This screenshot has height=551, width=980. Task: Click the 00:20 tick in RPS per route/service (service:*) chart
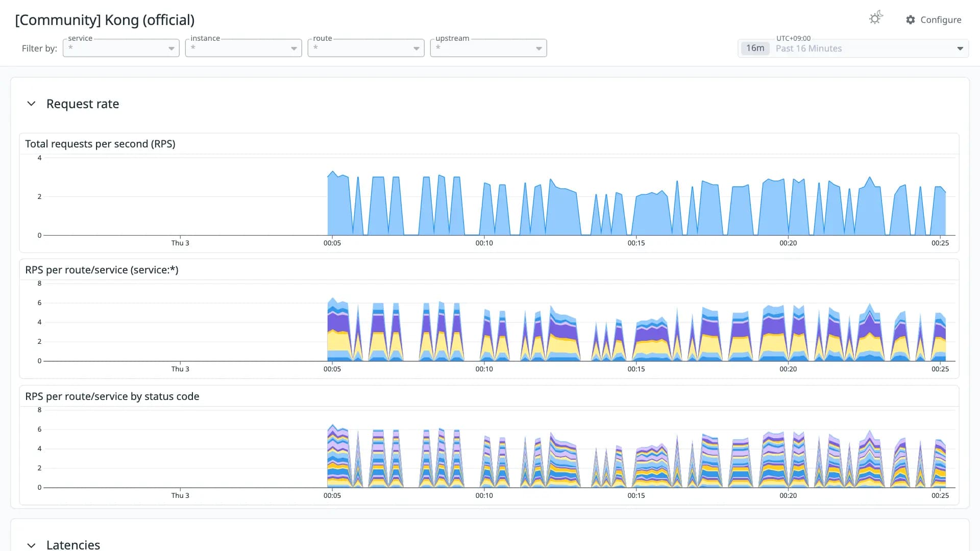coord(788,369)
